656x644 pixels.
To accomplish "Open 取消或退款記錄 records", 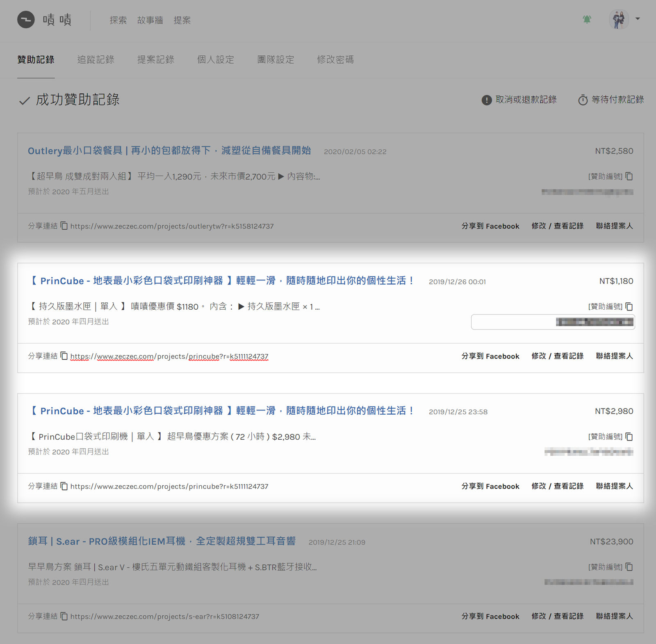I will coord(519,100).
